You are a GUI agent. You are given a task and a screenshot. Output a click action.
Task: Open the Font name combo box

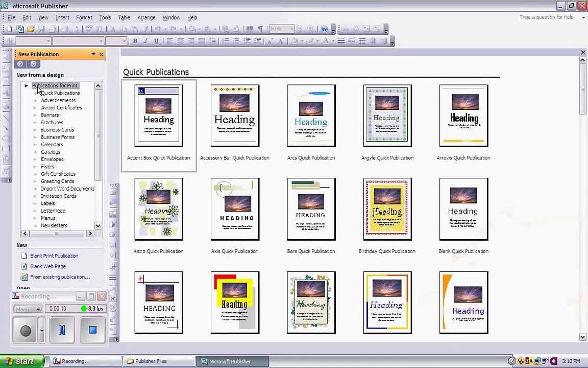78,41
